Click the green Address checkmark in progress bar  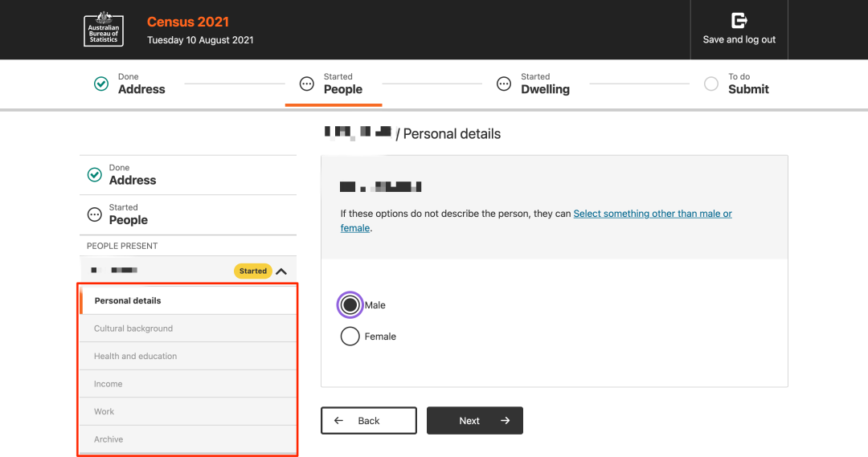click(x=101, y=84)
